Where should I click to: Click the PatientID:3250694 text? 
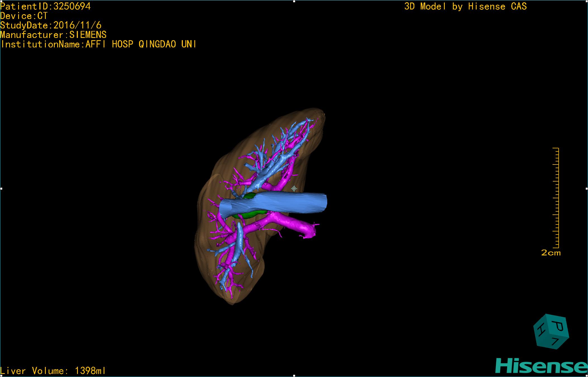(46, 6)
